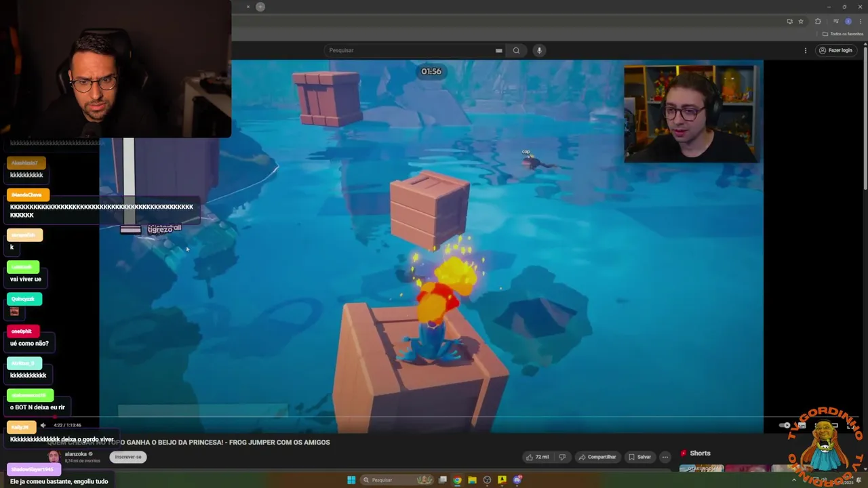
Task: Click chat message 'Ele ja comeu bastante, engoliu tudo'
Action: [x=59, y=481]
